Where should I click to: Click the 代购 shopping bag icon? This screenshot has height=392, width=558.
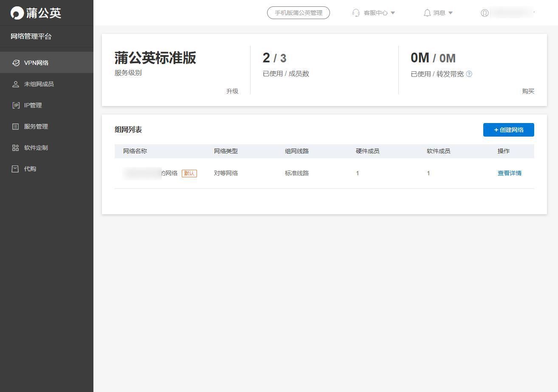16,169
